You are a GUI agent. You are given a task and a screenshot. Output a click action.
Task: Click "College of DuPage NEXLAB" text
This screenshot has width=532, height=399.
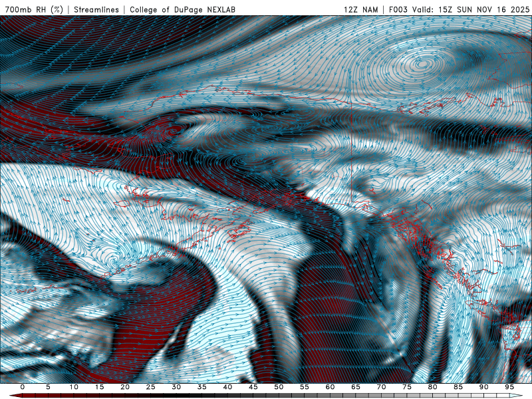point(182,9)
